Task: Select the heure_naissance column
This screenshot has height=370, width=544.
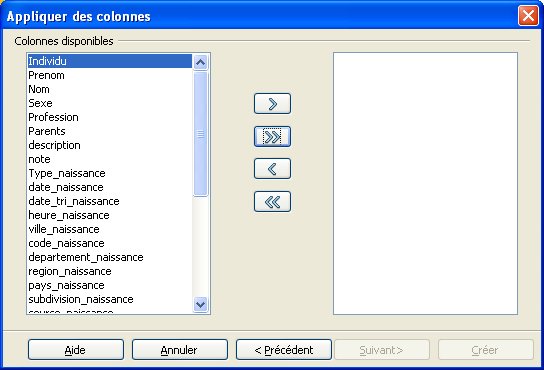Action: [x=110, y=215]
